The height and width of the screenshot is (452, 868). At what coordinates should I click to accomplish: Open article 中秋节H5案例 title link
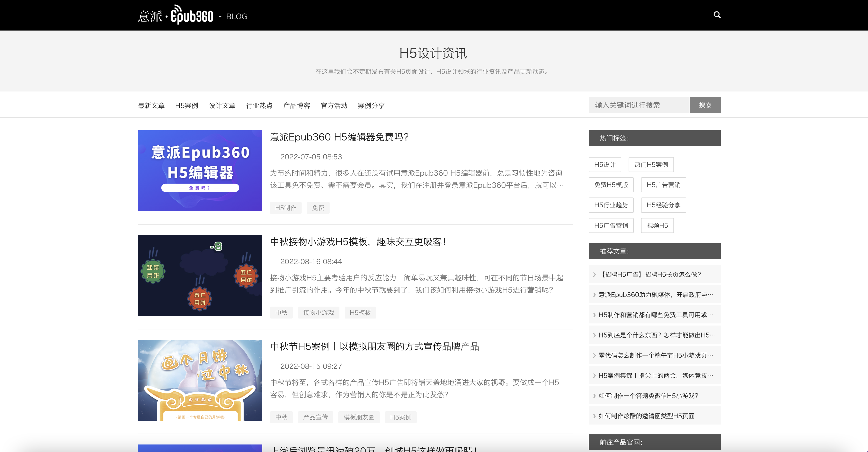pos(374,347)
